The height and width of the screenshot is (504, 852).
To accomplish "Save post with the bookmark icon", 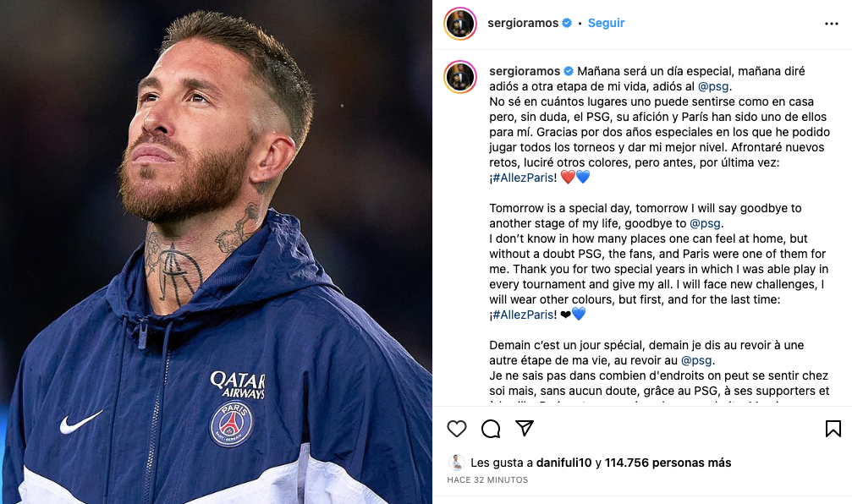I will click(833, 429).
